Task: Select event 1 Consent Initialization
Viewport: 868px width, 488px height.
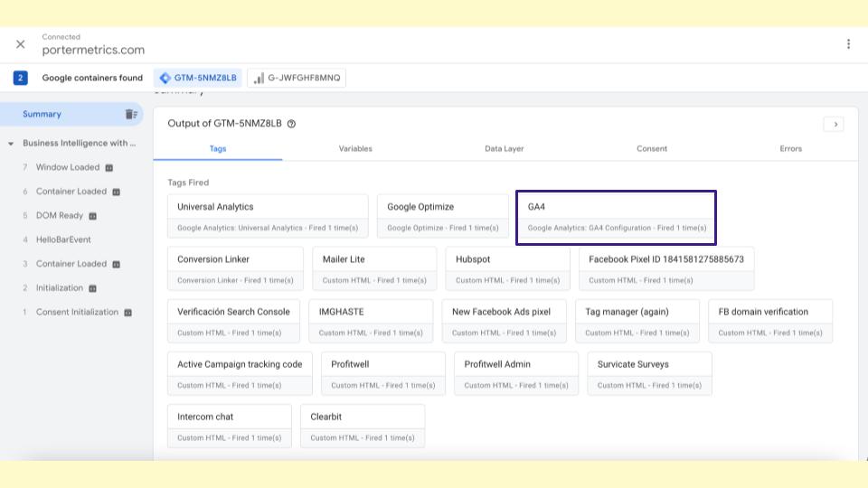Action: click(77, 312)
